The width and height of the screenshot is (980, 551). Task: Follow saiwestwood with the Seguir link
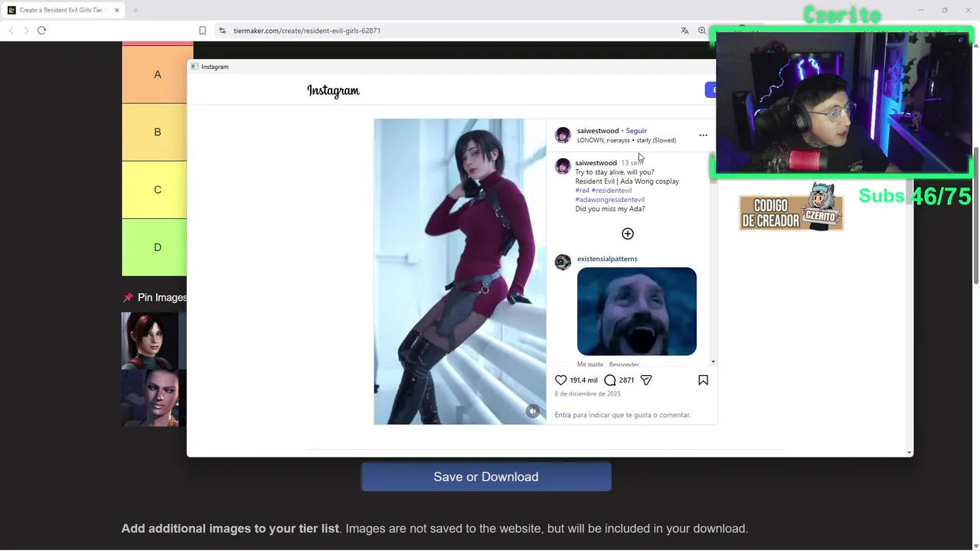(x=636, y=131)
